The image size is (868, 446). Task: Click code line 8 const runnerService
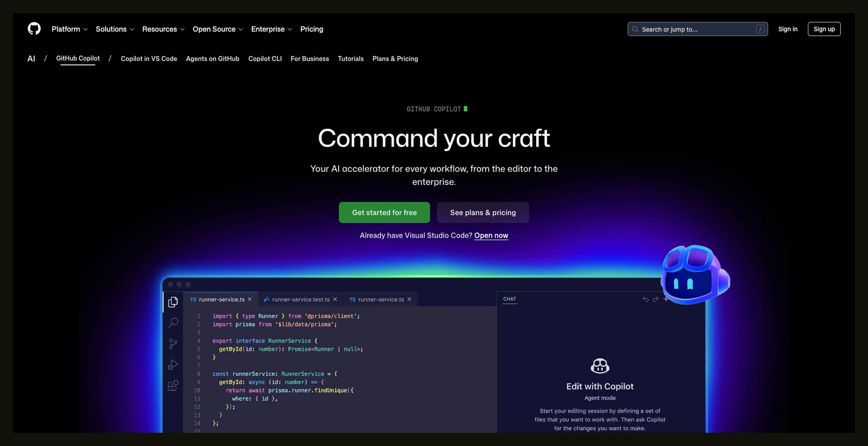click(x=275, y=374)
